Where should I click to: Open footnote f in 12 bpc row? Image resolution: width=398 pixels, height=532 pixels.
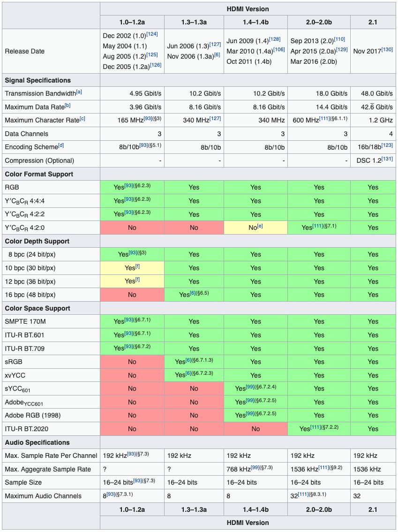pyautogui.click(x=138, y=279)
